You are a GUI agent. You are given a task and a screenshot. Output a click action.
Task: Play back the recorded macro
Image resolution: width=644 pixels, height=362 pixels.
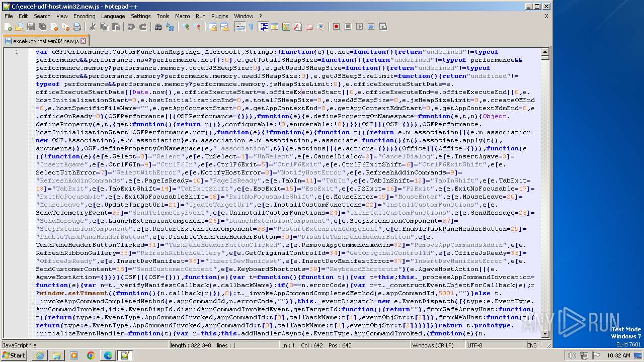pos(359,27)
